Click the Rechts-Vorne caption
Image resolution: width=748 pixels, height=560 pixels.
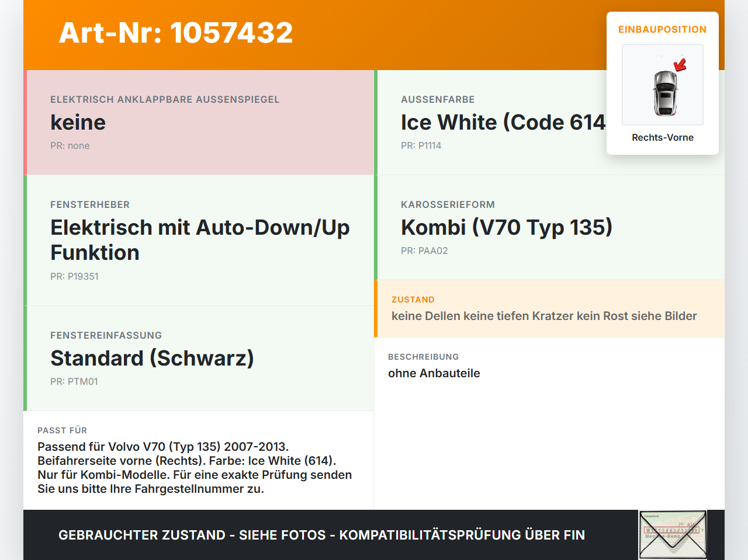(663, 137)
